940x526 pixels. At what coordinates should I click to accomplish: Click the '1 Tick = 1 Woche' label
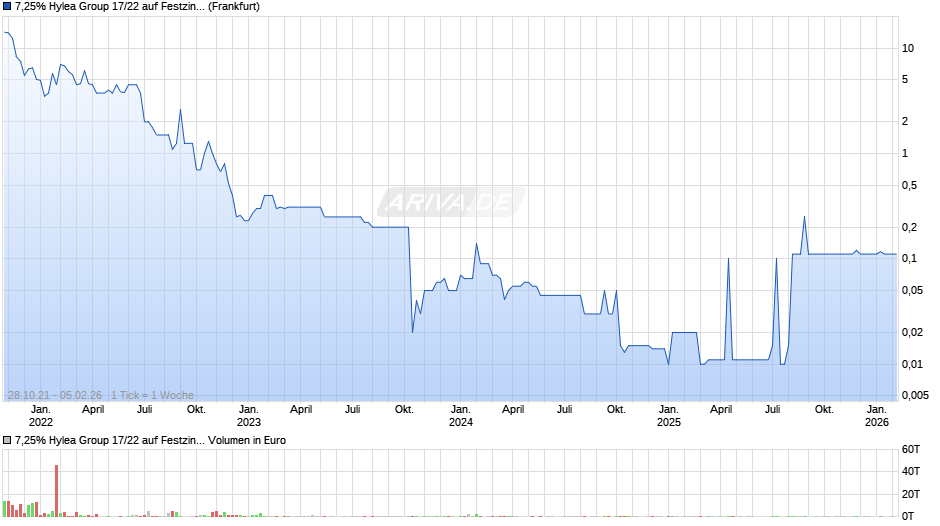152,395
